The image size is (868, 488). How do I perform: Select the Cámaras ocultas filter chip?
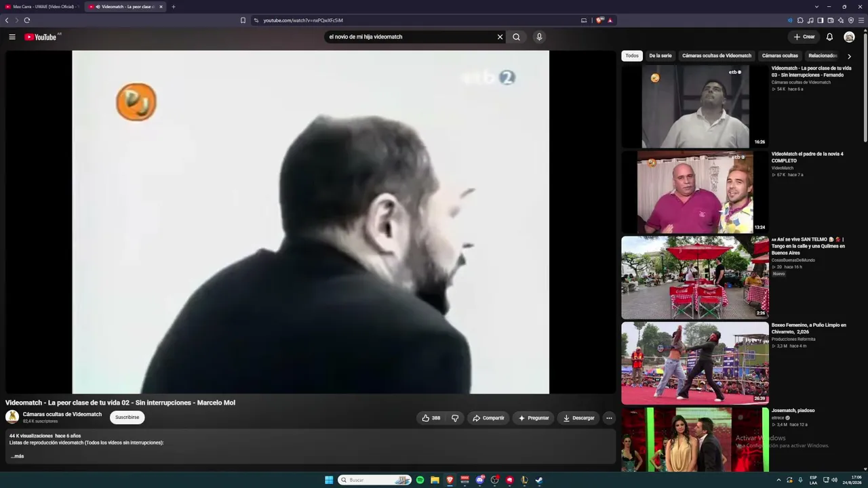coord(780,56)
